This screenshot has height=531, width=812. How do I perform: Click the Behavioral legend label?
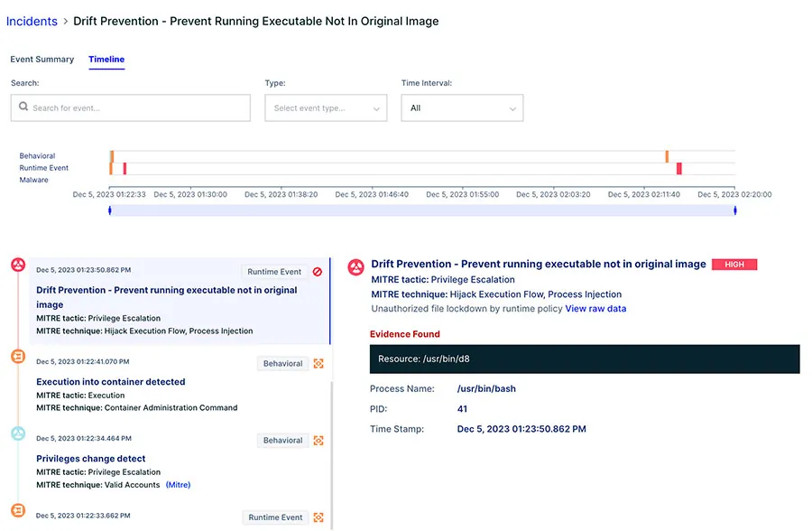pos(37,155)
